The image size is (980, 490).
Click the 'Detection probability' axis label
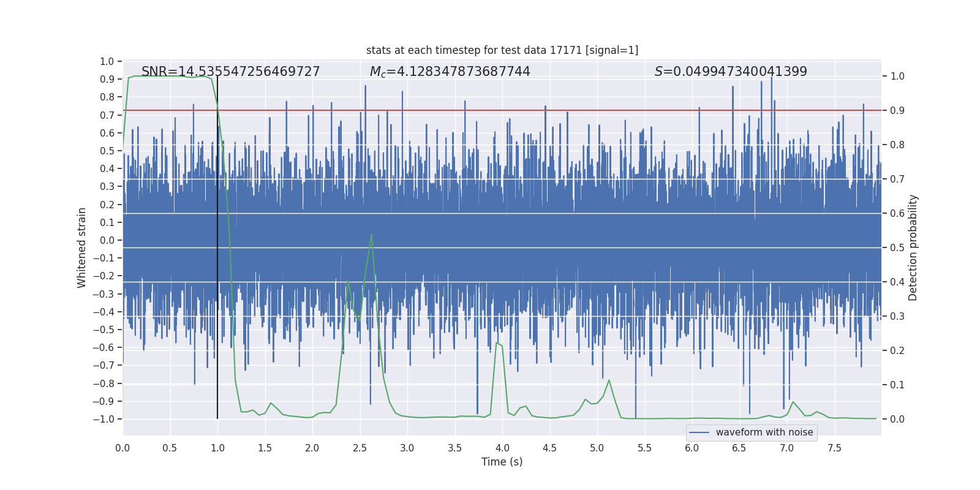coord(913,248)
